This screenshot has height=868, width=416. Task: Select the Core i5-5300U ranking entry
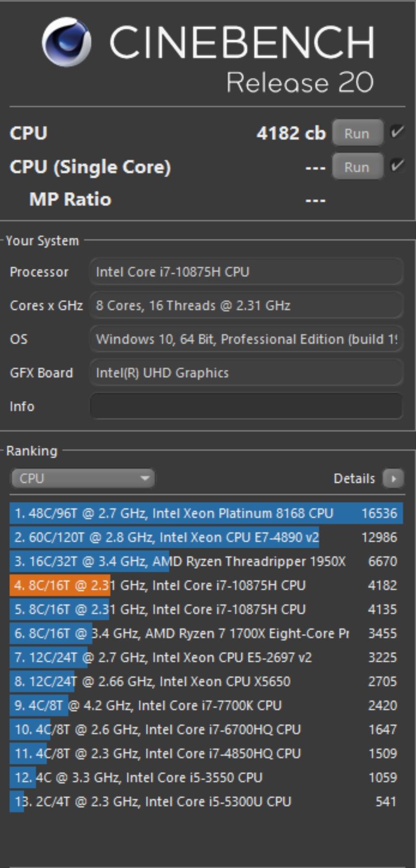[205, 801]
